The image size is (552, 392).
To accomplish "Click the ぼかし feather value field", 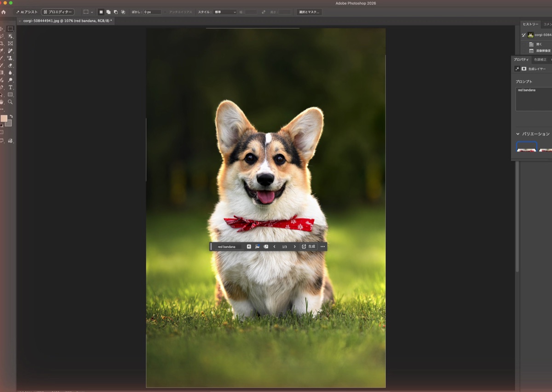I will (152, 12).
